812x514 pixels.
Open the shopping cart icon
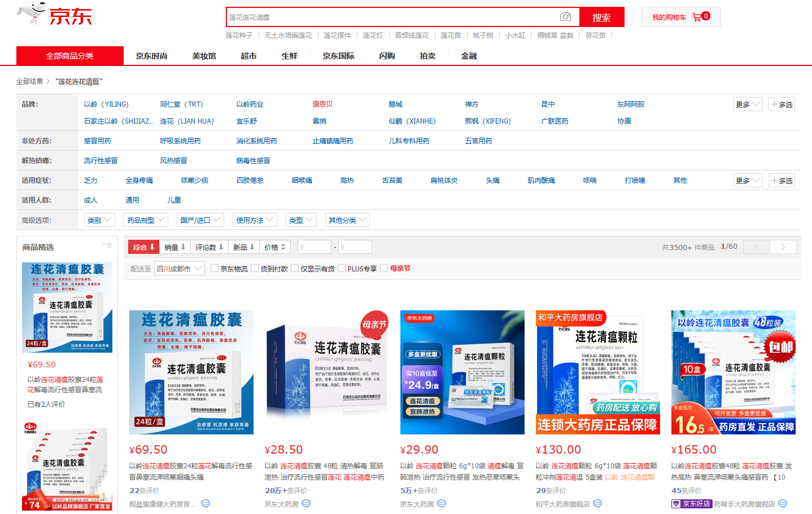(697, 17)
